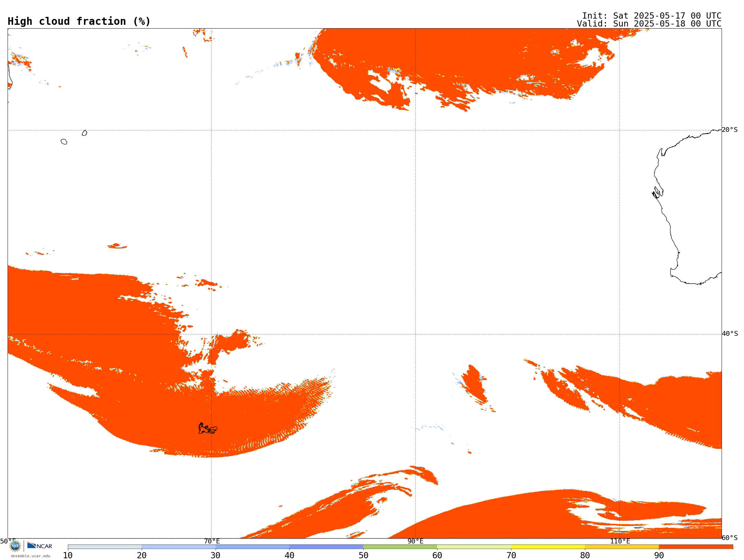The height and width of the screenshot is (560, 744).
Task: Click the Réunion island outline
Action: [x=64, y=142]
